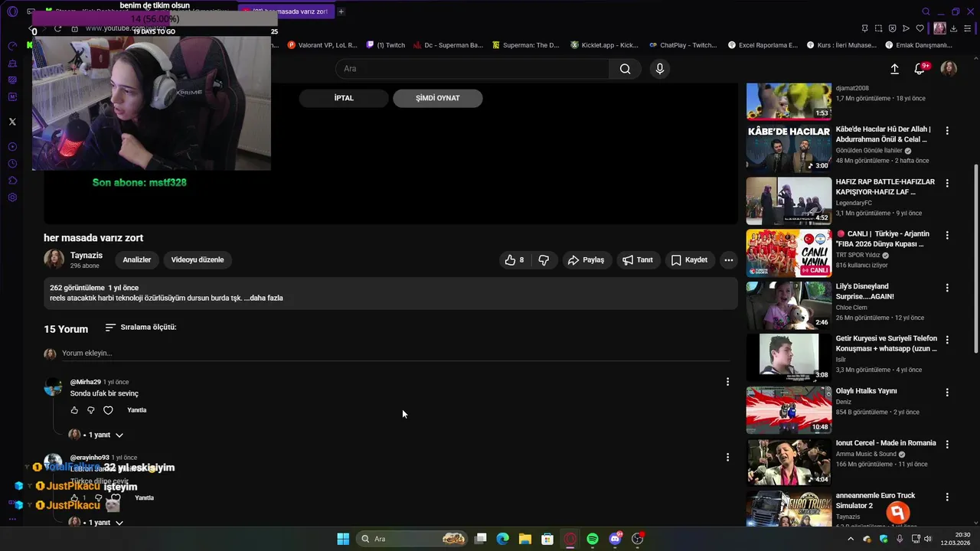Click Tanıt promote button

pos(638,260)
